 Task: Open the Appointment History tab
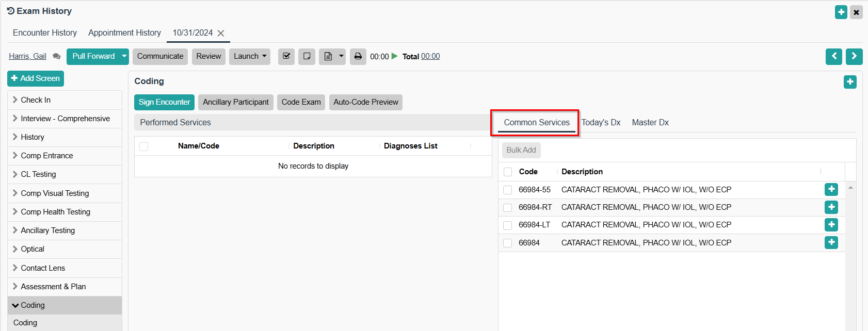pos(124,33)
